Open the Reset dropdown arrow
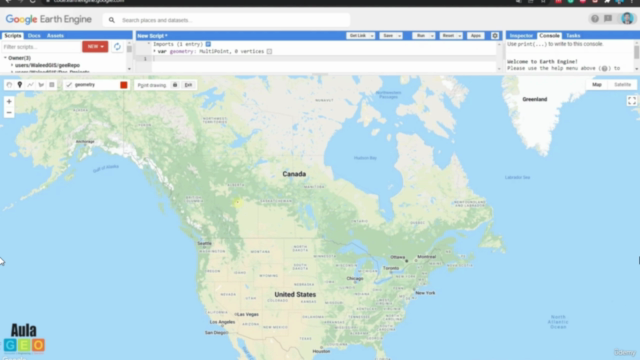This screenshot has width=640, height=360. tap(460, 36)
